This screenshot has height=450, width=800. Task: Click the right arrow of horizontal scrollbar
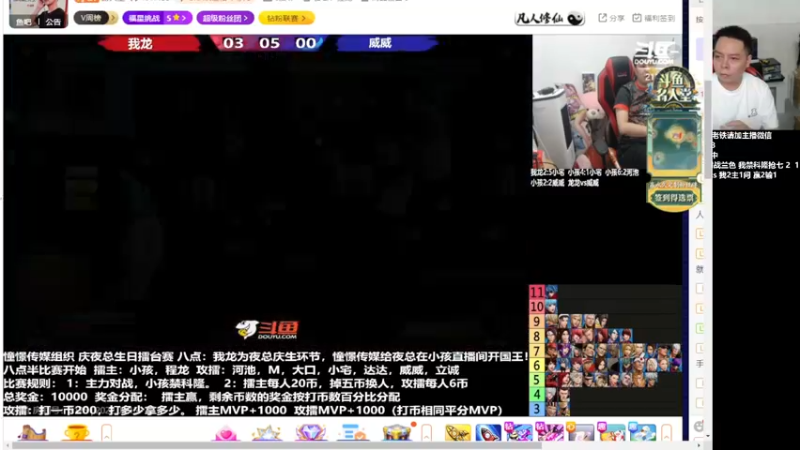click(x=699, y=446)
